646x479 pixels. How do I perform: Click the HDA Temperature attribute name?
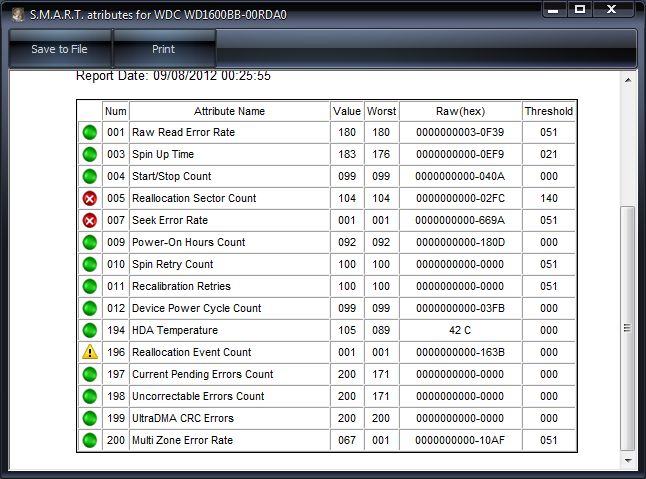[175, 330]
